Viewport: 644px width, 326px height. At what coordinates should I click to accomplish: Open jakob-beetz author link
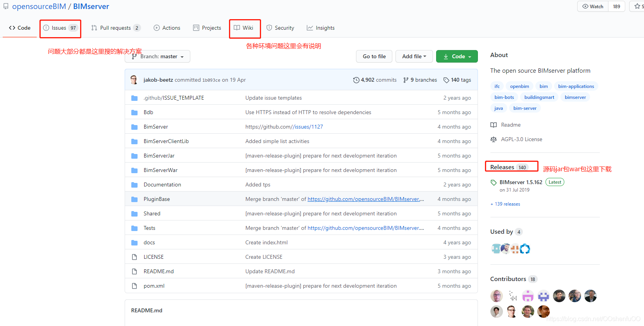point(158,80)
